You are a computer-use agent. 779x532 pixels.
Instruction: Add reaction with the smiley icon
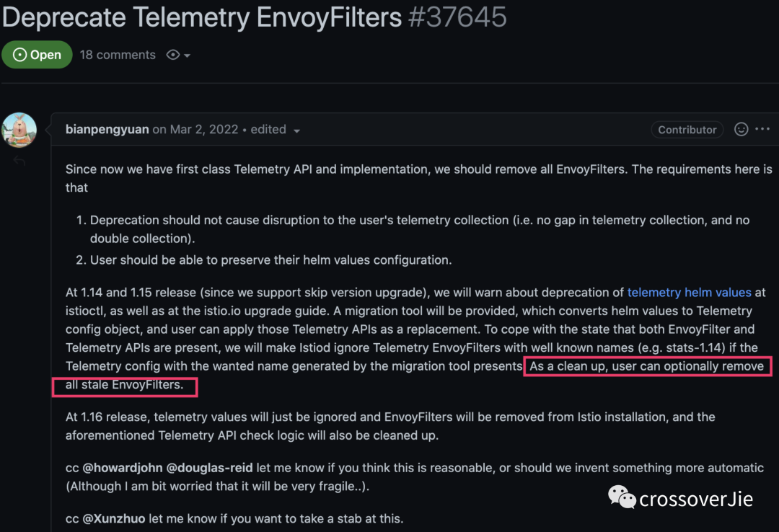tap(741, 129)
